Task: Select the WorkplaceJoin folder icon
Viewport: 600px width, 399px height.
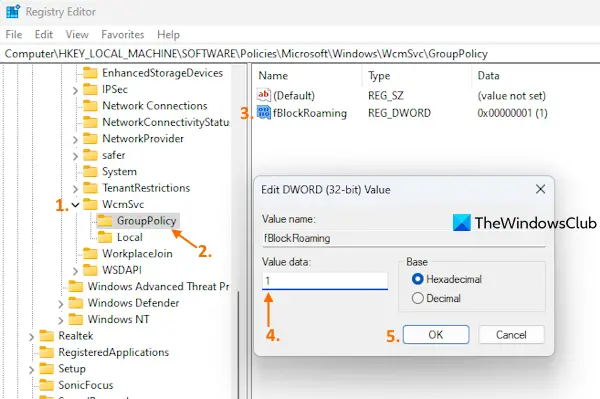Action: pos(90,254)
